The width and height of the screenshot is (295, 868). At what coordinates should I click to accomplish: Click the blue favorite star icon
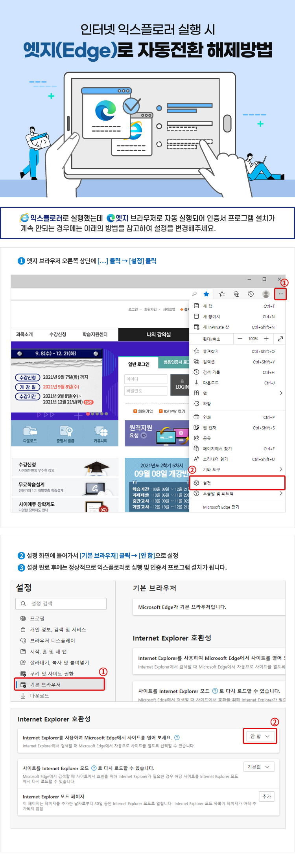[x=206, y=294]
